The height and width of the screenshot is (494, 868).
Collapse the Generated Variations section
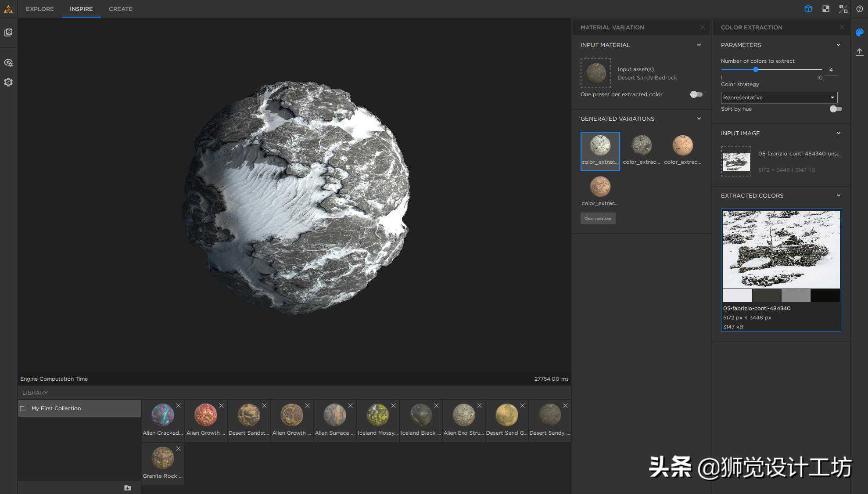coord(699,119)
